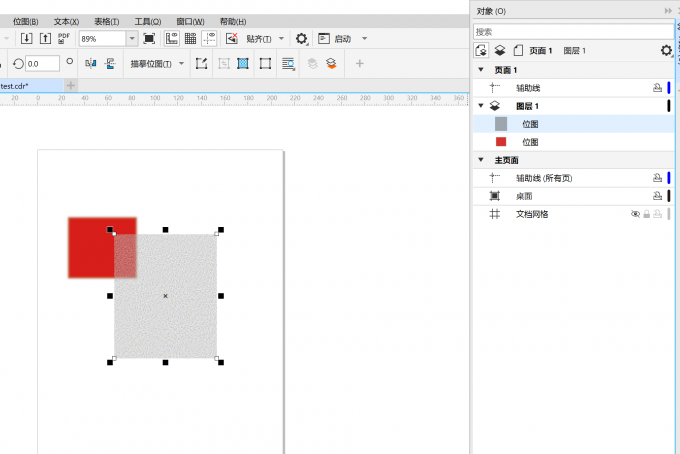Click the square bitmap frame icon

tap(265, 64)
